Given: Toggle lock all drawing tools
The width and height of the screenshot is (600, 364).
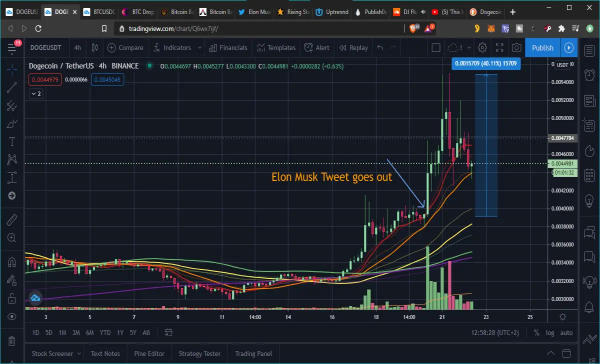Looking at the screenshot, I should 12,298.
